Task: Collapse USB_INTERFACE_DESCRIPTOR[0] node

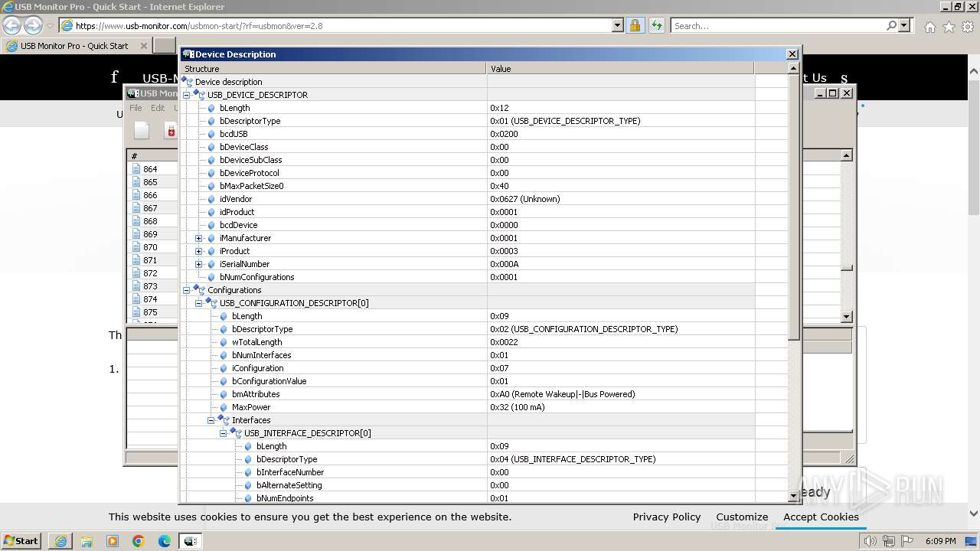Action: 223,433
